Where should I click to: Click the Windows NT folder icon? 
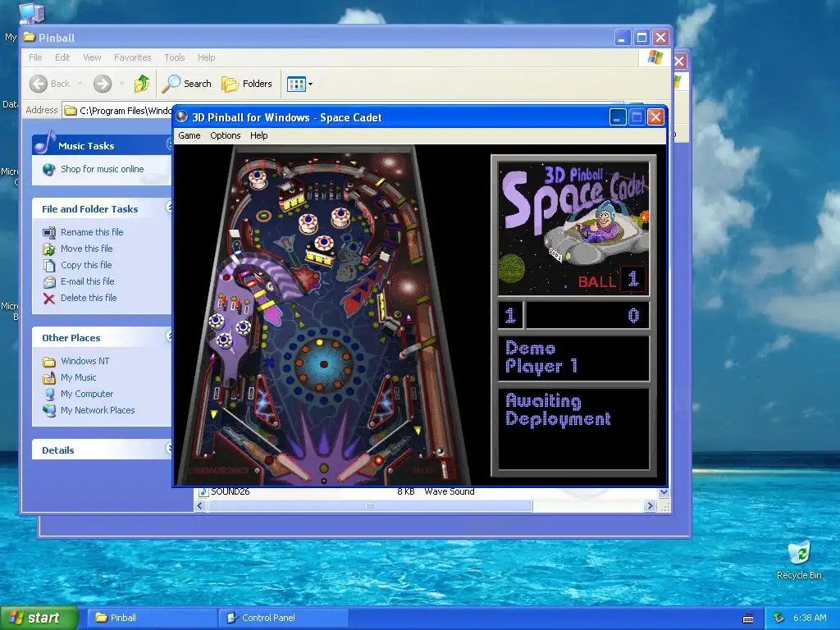(48, 362)
